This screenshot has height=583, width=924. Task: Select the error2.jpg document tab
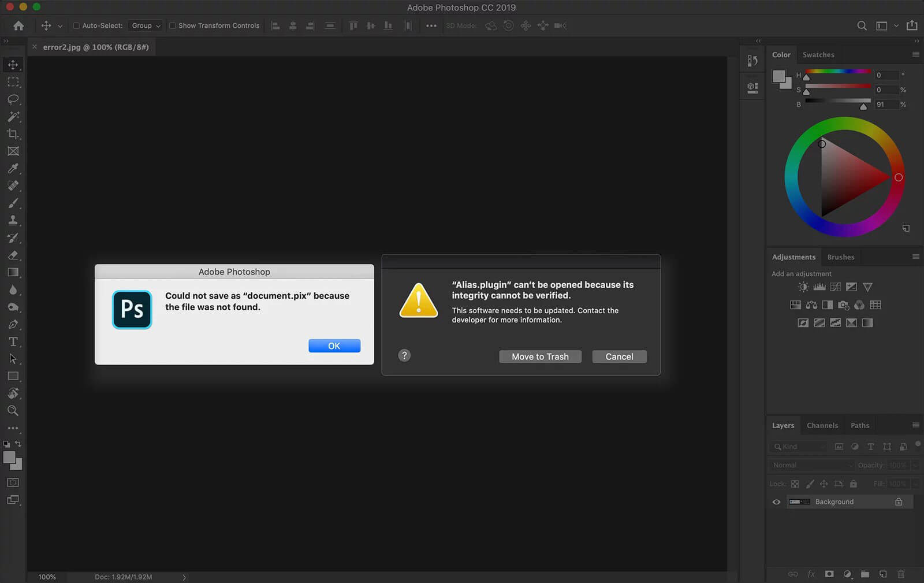click(x=95, y=47)
